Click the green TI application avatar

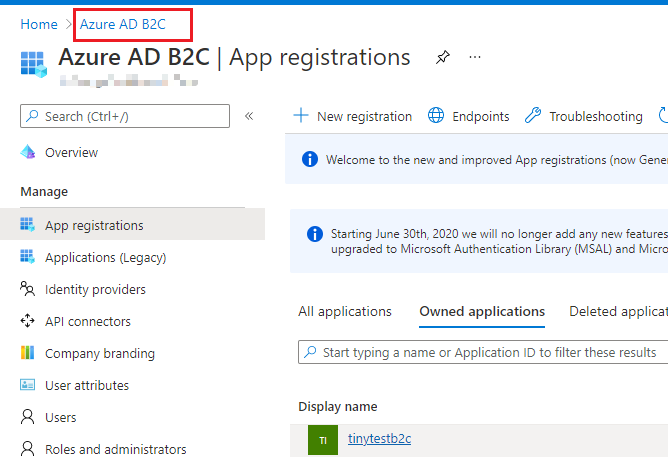[323, 440]
